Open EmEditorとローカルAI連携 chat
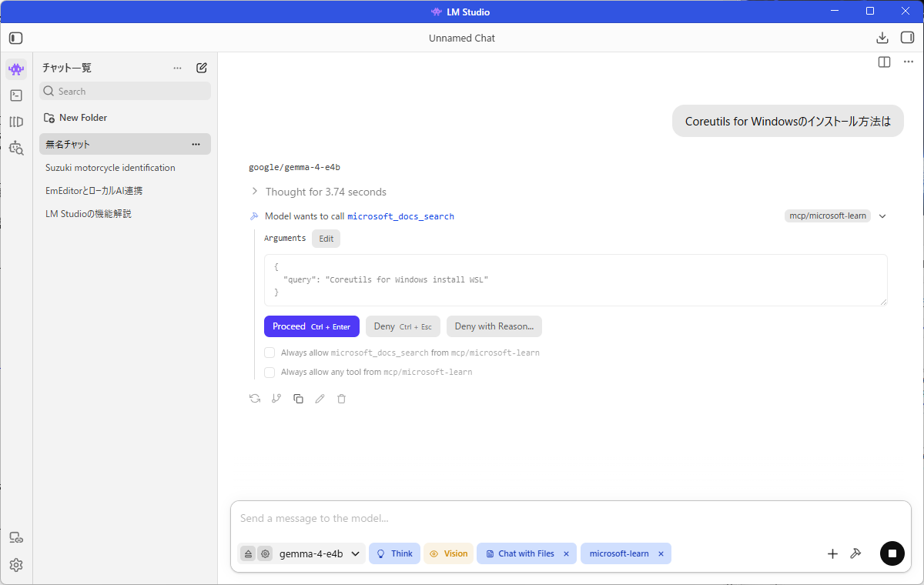924x585 pixels. [x=126, y=191]
